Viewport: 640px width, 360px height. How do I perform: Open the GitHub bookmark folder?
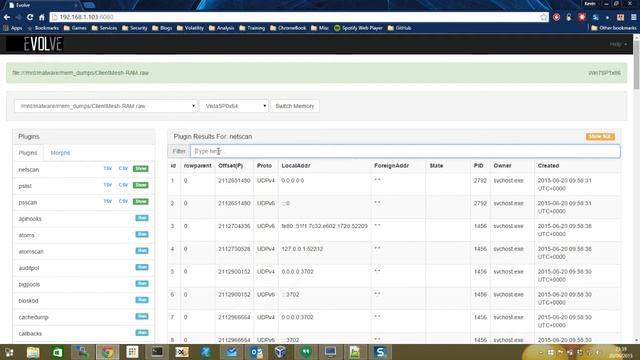click(399, 28)
